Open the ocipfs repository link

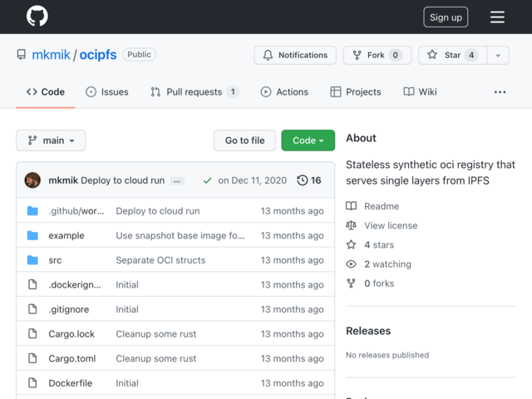tap(98, 55)
